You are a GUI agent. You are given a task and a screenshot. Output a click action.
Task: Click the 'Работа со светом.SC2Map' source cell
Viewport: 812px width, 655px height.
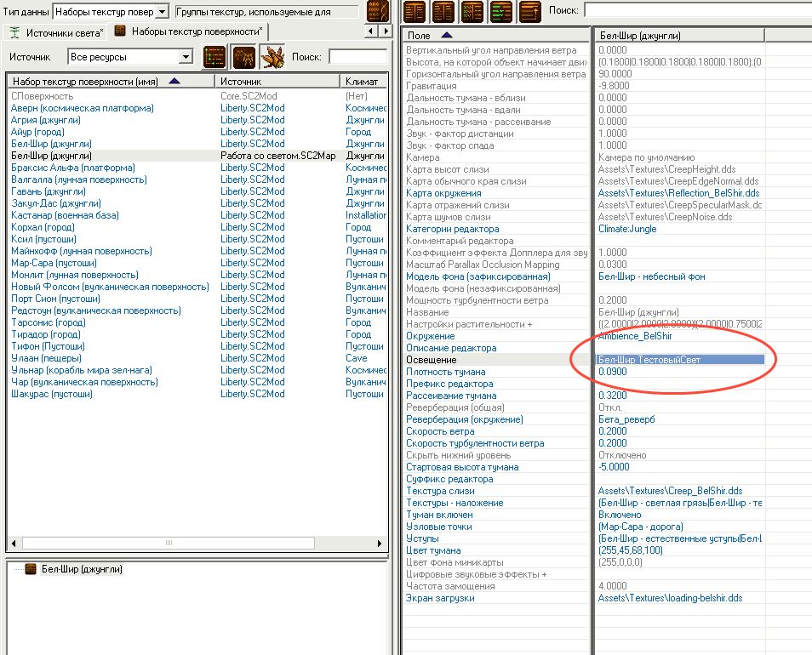[x=278, y=156]
